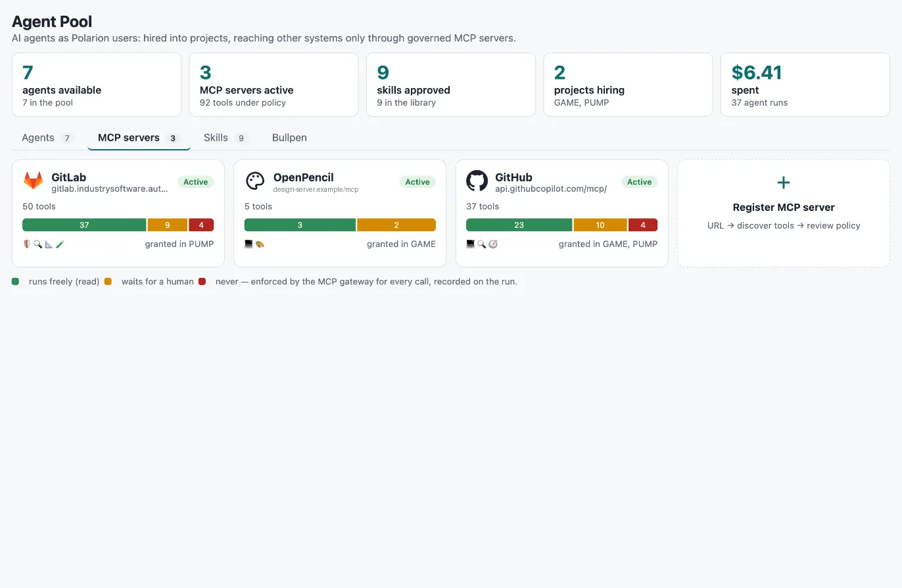Click the test tube emoji on GitLab card
902x588 pixels.
coord(60,244)
